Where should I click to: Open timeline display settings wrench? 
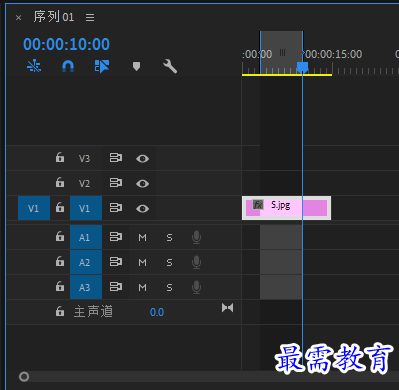pos(170,66)
